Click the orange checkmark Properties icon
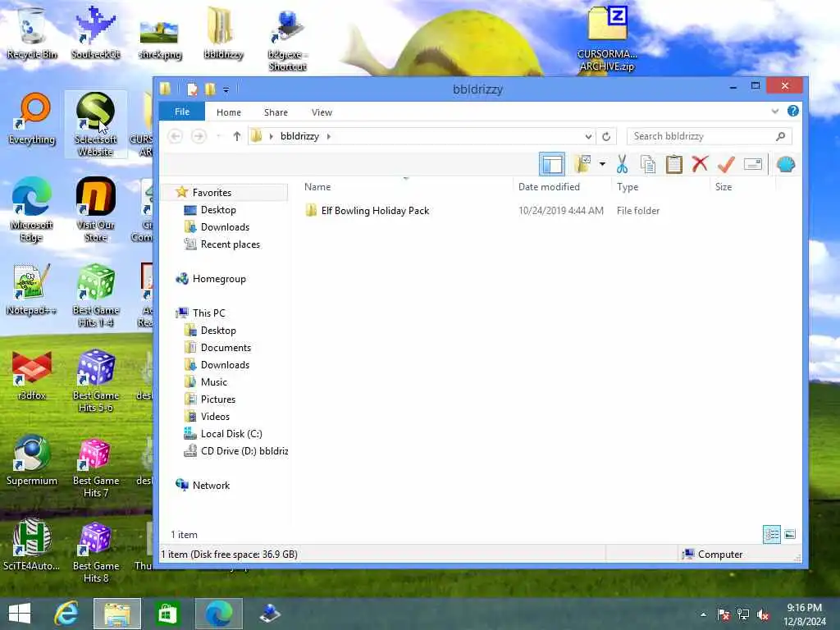Viewport: 840px width, 630px height. [726, 164]
